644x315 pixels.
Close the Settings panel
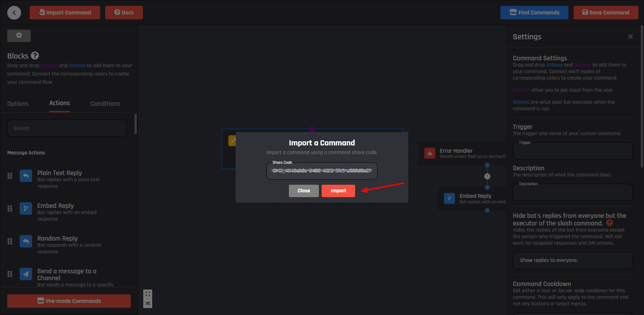click(x=630, y=37)
